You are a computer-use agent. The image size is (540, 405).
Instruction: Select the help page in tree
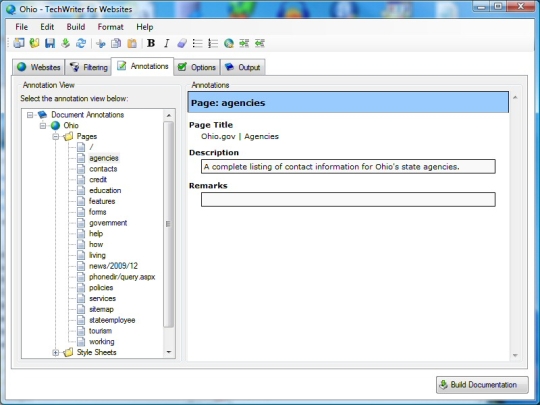96,233
